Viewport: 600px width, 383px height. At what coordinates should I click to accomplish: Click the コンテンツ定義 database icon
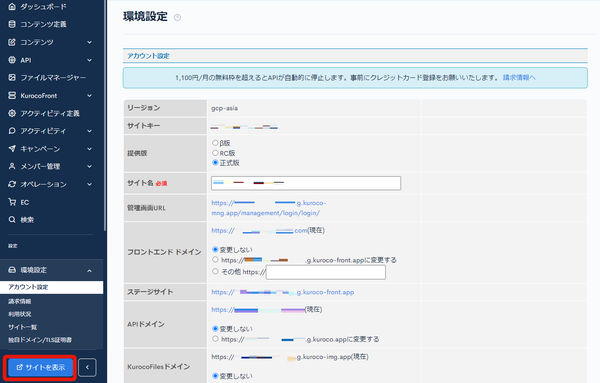(12, 24)
